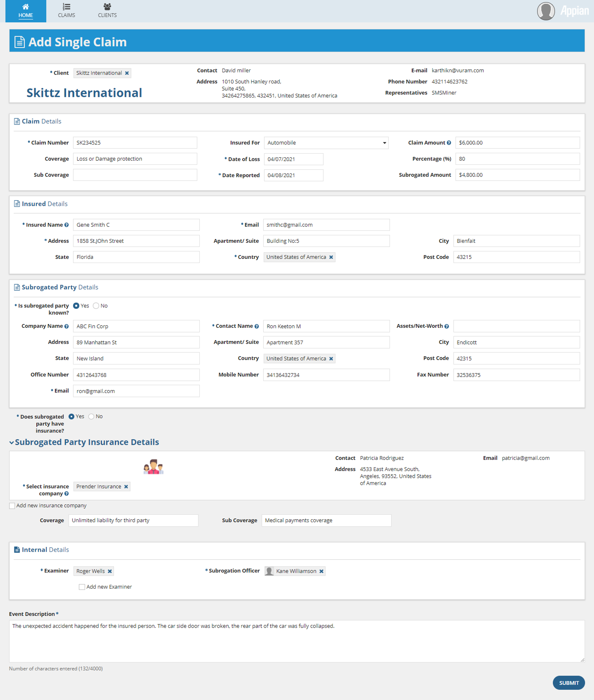
Task: Click the empty Assets/Net-Worth field
Action: pos(517,326)
